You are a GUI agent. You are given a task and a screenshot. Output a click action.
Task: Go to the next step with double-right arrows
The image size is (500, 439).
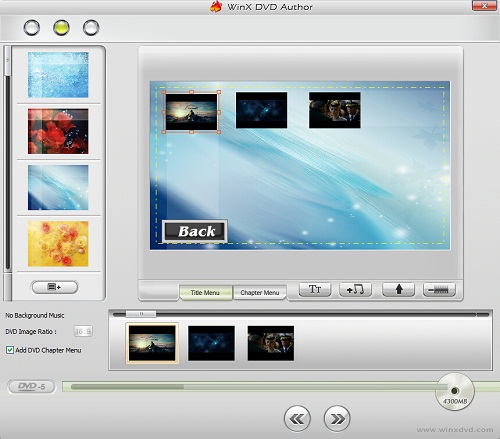pos(337,419)
